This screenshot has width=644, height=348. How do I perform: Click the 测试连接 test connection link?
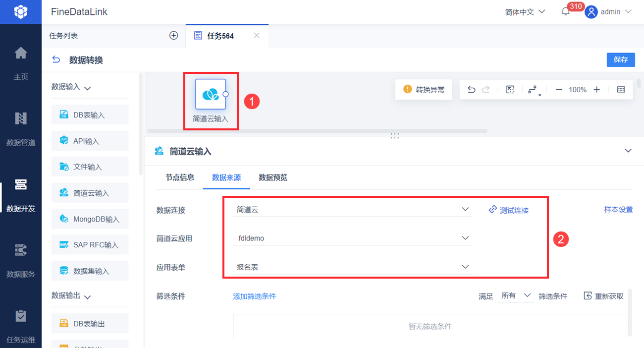[509, 210]
